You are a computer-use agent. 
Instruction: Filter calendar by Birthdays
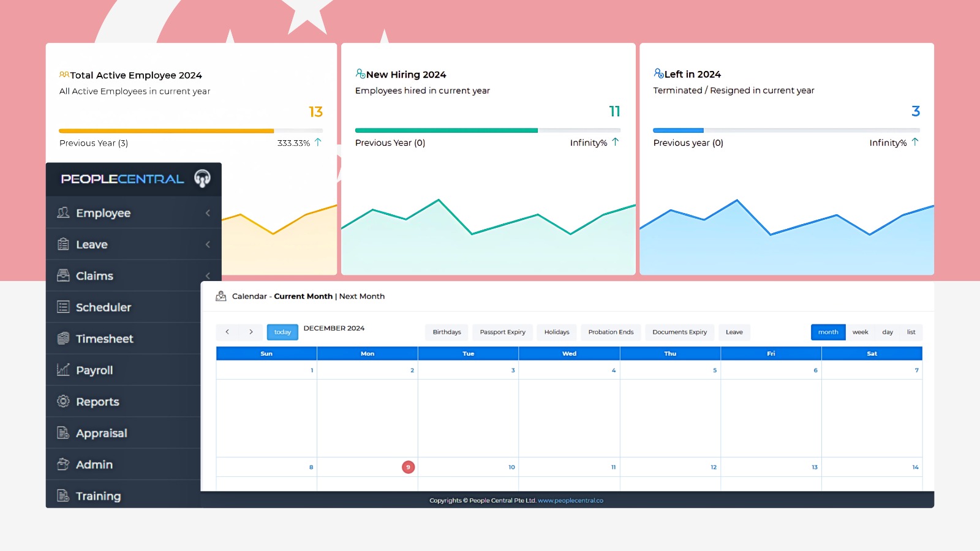click(x=447, y=332)
